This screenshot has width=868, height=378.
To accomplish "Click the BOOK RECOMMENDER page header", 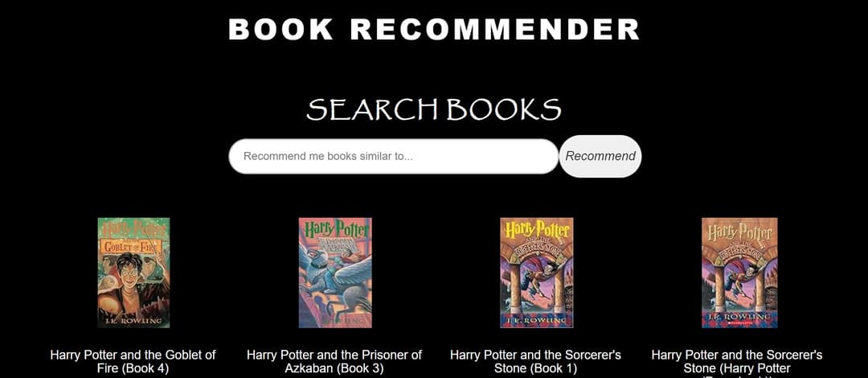I will pyautogui.click(x=434, y=29).
